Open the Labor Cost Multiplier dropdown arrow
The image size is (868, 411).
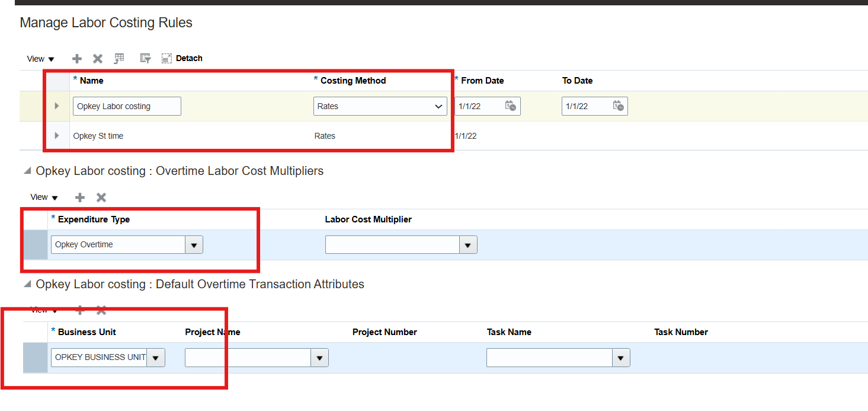(469, 245)
